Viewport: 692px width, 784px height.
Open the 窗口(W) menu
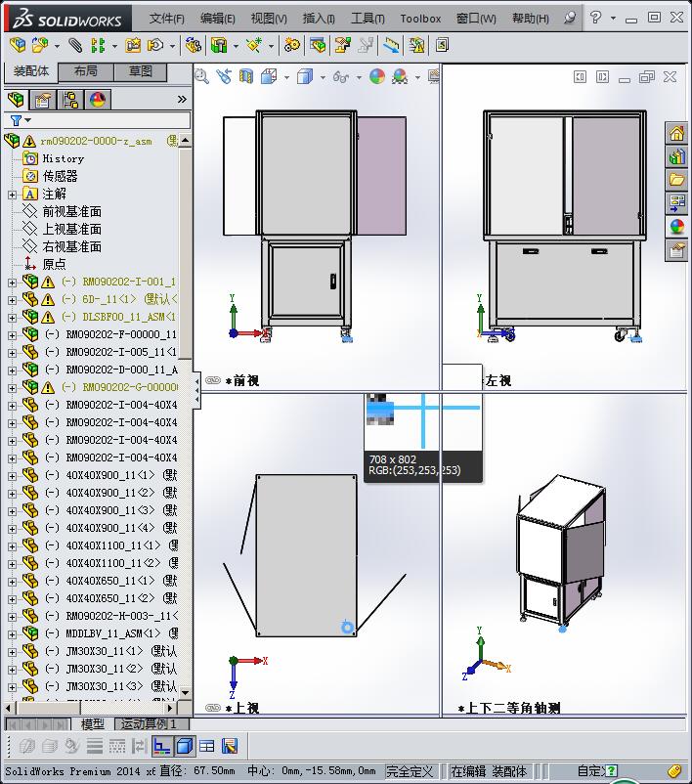(476, 19)
